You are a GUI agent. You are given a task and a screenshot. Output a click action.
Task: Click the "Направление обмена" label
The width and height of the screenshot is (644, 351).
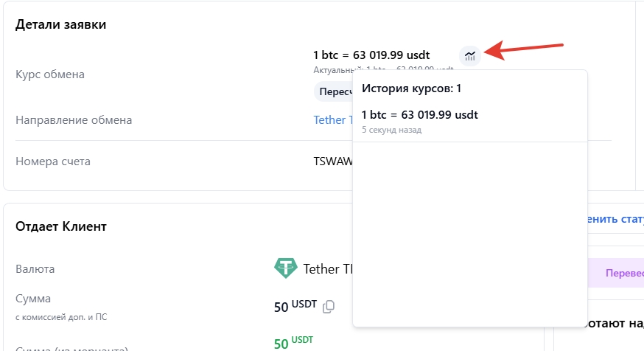coord(74,120)
